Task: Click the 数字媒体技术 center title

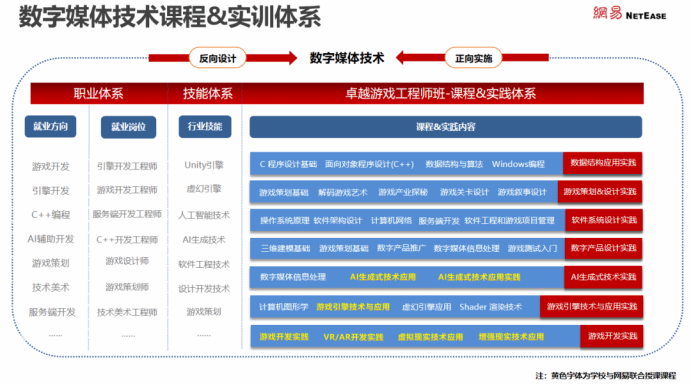Action: pyautogui.click(x=347, y=58)
